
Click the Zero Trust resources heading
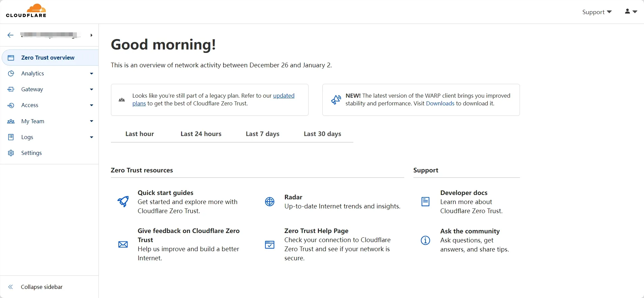point(142,170)
